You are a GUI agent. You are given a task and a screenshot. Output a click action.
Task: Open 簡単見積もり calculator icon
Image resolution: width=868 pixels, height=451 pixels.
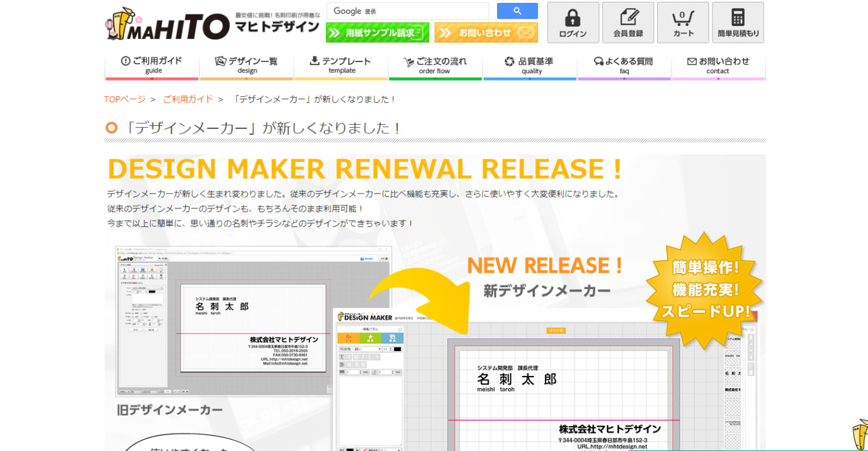tap(738, 22)
